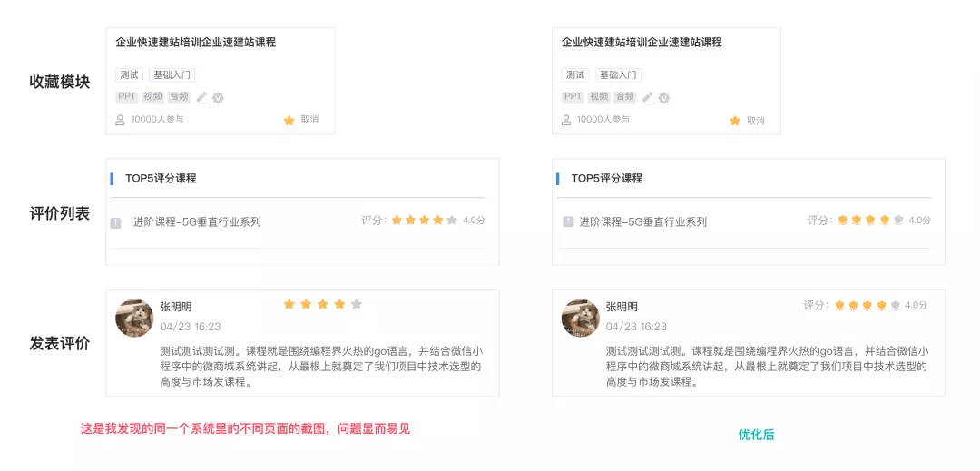
Task: Select the first gold star above the original 张明明 review
Action: point(289,304)
